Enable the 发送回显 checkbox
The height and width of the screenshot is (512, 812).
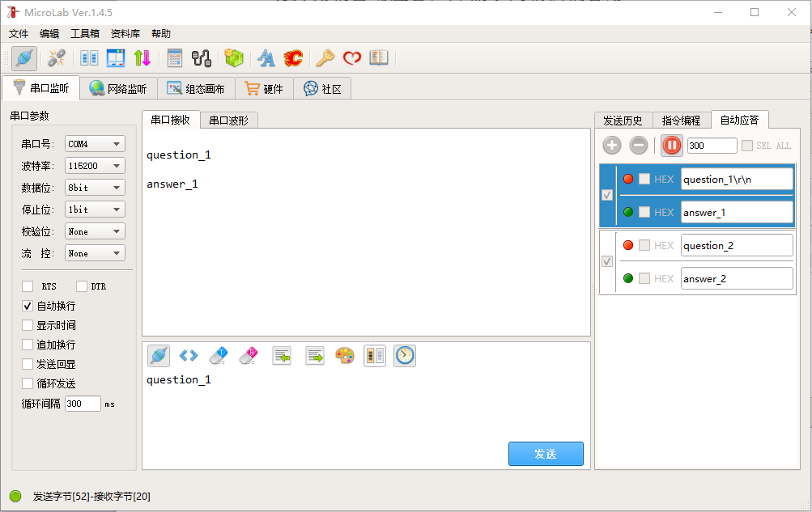pyautogui.click(x=28, y=364)
